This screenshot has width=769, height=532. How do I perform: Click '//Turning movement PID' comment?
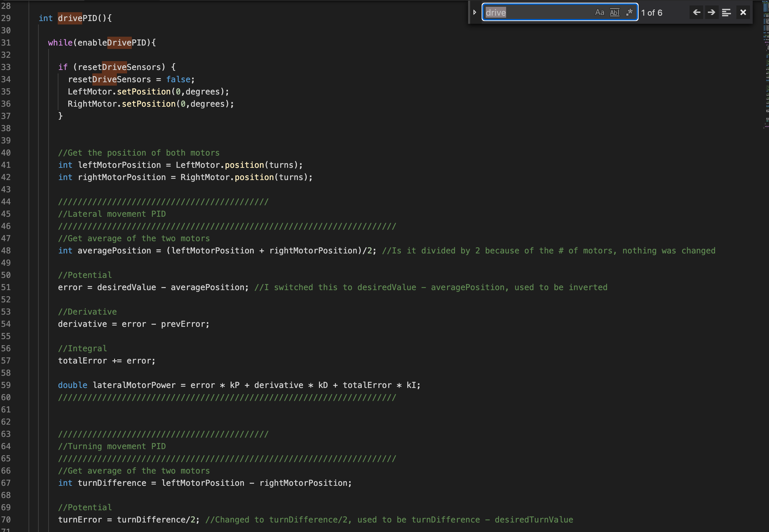pos(112,446)
